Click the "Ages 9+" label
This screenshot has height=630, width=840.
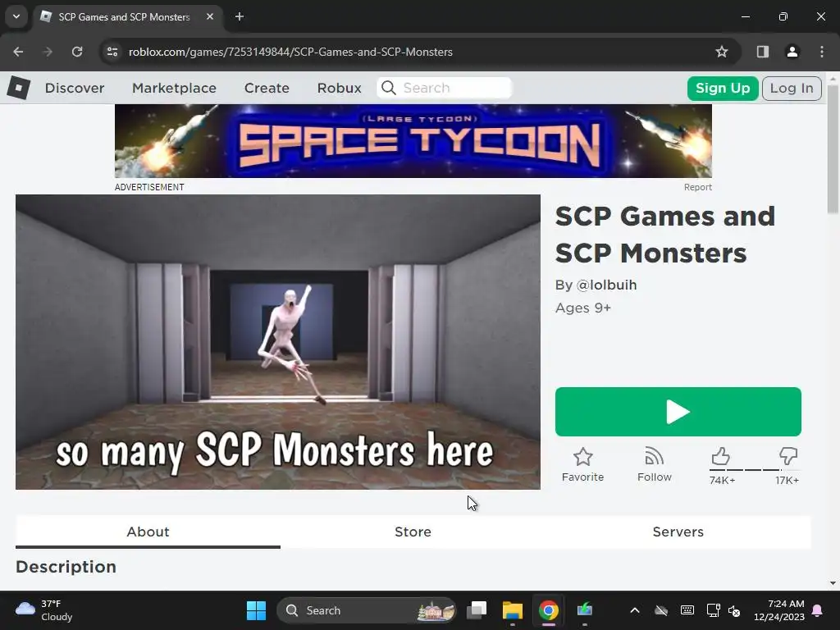point(583,308)
